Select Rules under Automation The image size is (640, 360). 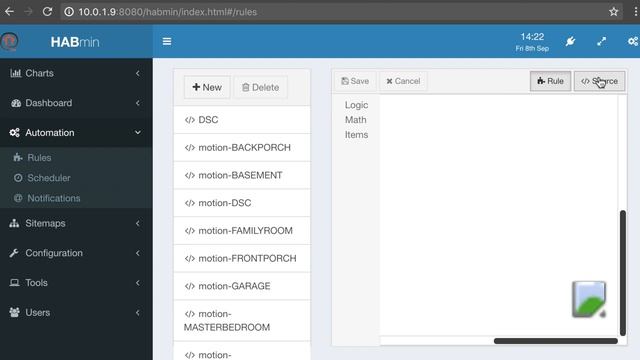pos(39,158)
